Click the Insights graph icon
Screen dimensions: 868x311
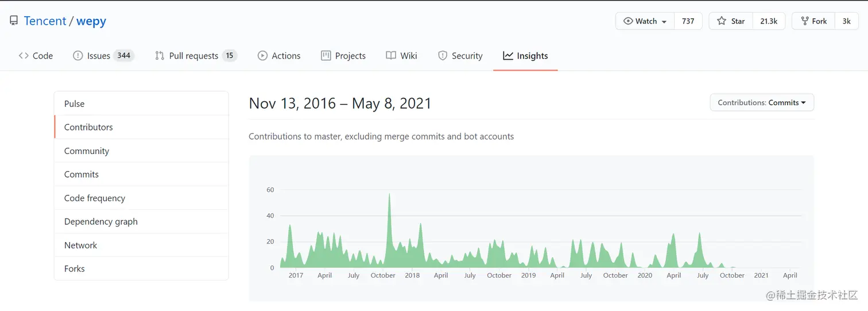[508, 56]
